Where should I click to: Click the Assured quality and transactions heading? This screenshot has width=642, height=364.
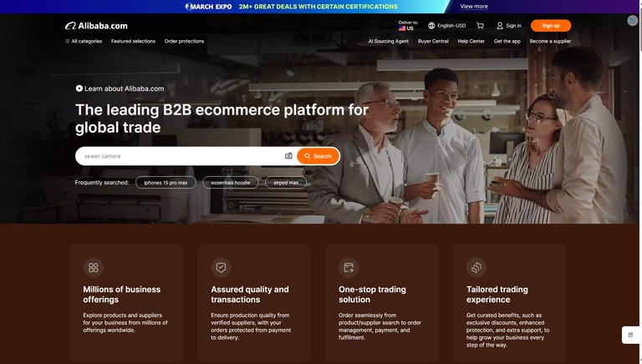pos(250,295)
